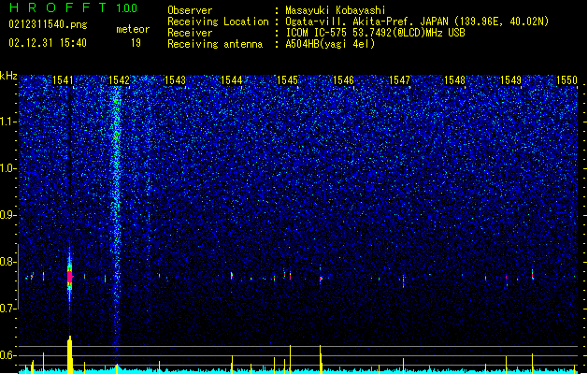The width and height of the screenshot is (588, 374).
Task: Click time marker 1541
Action: coord(63,80)
